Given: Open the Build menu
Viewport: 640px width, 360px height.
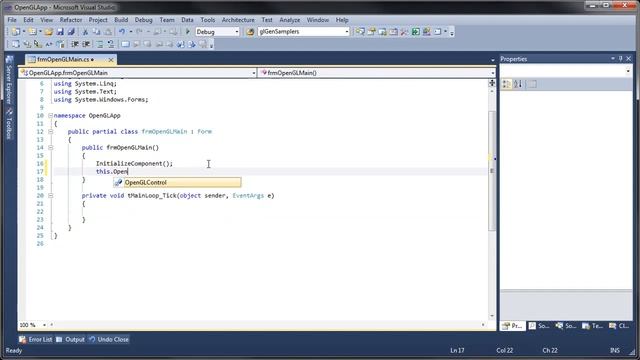Looking at the screenshot, I should [121, 20].
